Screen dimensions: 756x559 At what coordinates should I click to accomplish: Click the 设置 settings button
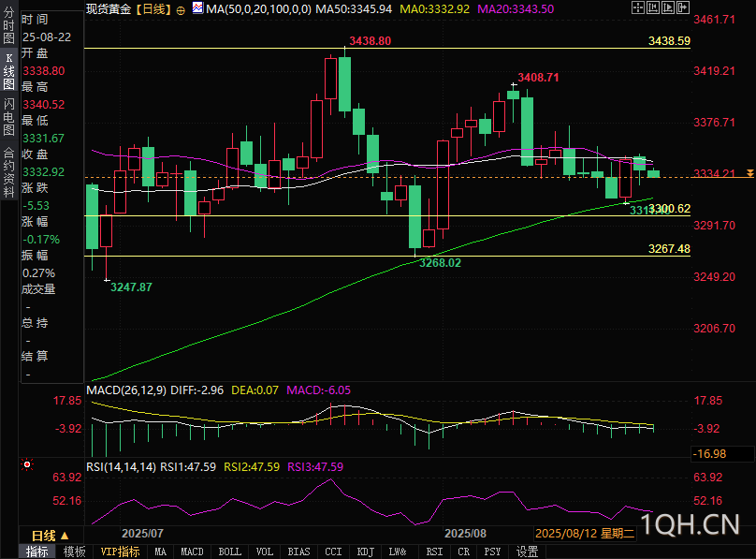(527, 552)
